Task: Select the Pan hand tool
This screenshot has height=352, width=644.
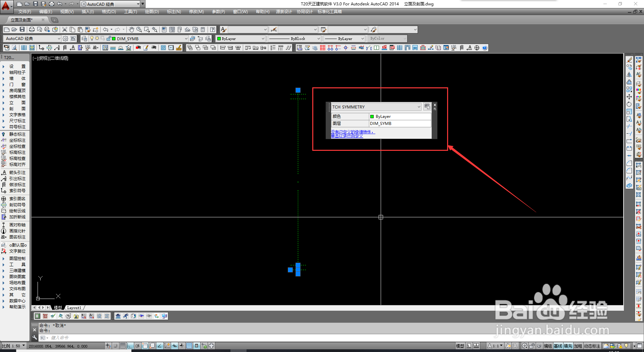Action: 131,30
